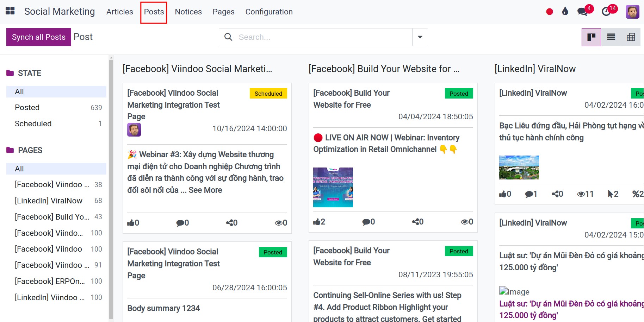This screenshot has width=644, height=322.
Task: Open the Activities clock icon with 14 notifications
Action: [607, 11]
